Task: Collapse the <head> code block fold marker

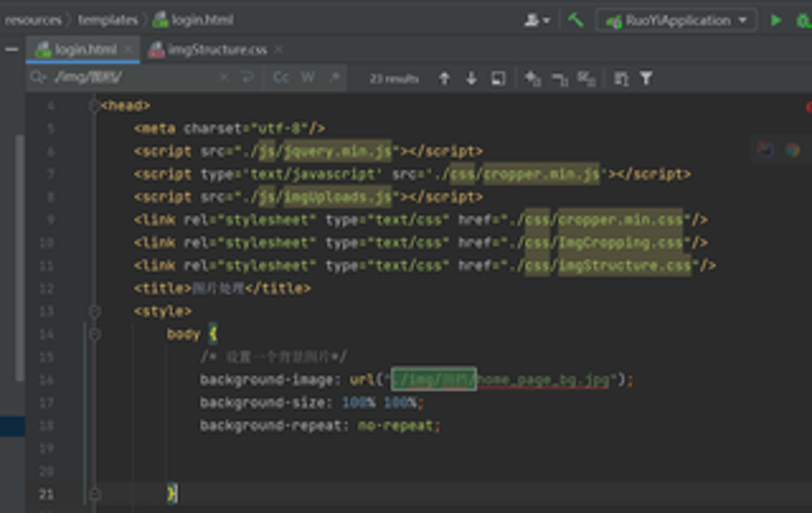Action: (x=94, y=105)
